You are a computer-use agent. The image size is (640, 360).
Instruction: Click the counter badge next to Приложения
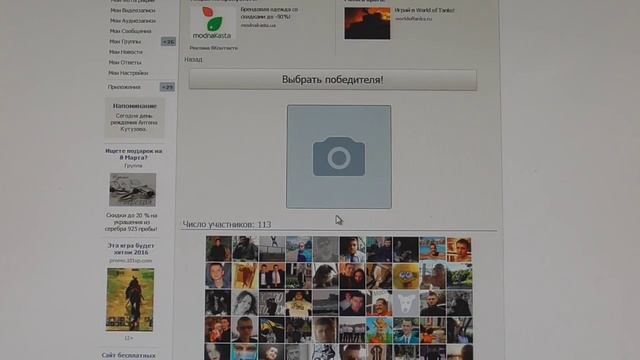point(167,87)
